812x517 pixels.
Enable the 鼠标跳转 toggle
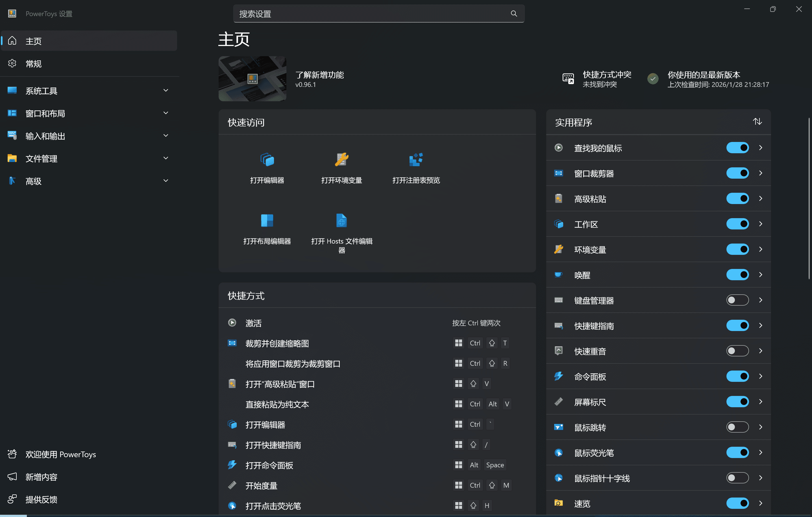pyautogui.click(x=737, y=427)
